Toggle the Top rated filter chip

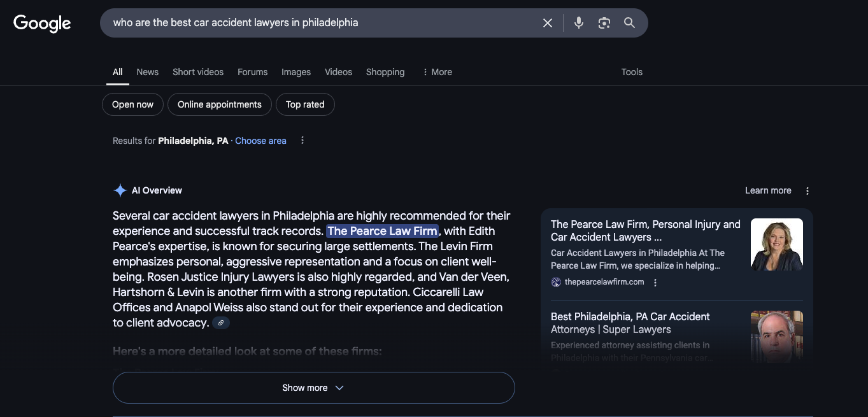tap(305, 104)
